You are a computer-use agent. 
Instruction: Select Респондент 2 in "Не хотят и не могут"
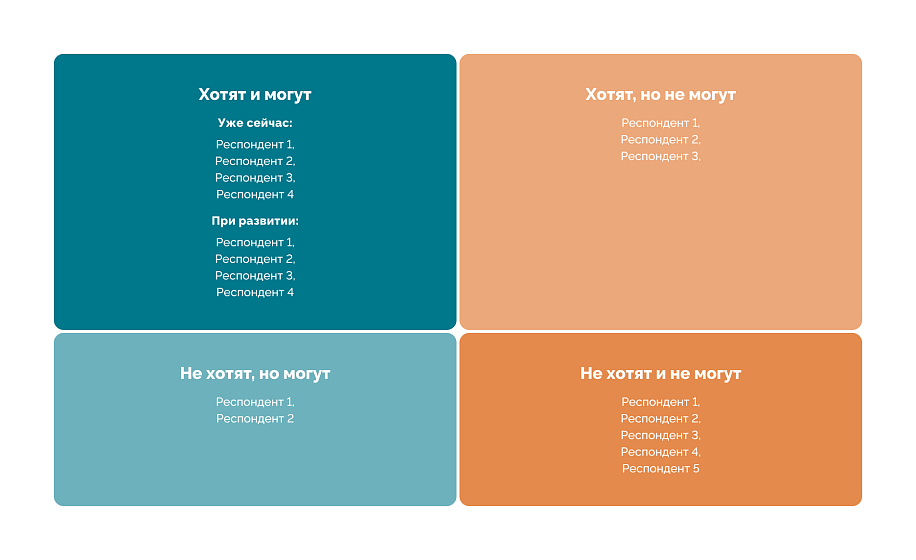coord(660,419)
